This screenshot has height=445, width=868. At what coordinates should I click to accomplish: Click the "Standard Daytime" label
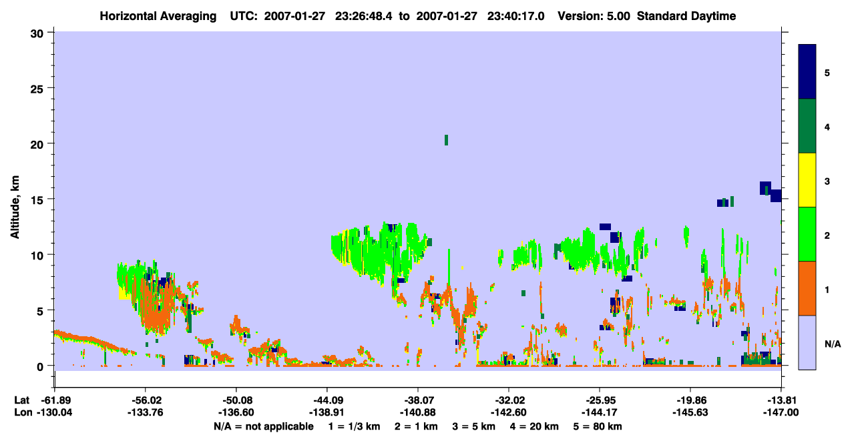coord(686,16)
